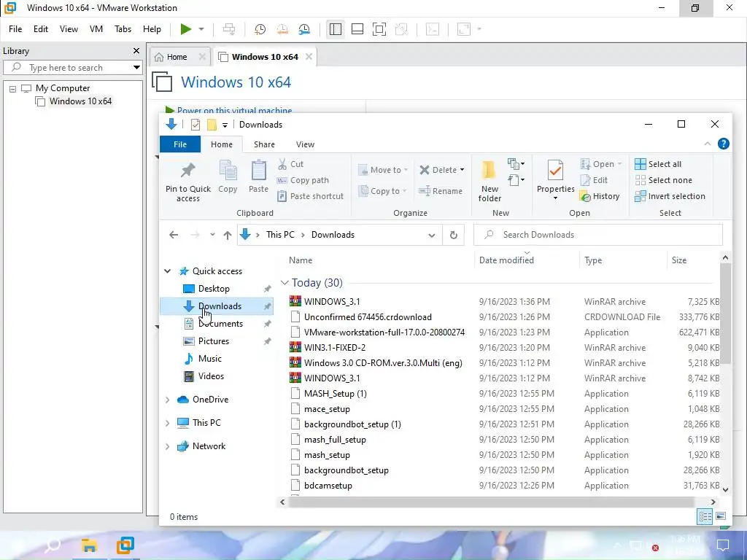Image resolution: width=747 pixels, height=560 pixels.
Task: Click the Cut scissors button
Action: 290,164
